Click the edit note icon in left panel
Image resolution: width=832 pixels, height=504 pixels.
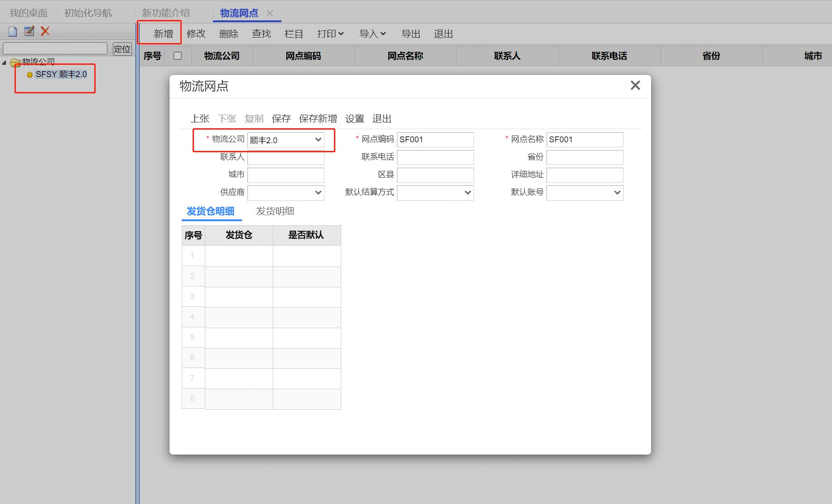pyautogui.click(x=29, y=31)
